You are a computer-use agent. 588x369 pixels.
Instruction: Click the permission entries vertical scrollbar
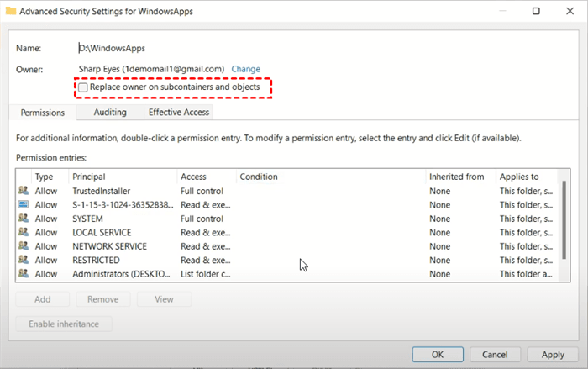tap(564, 220)
